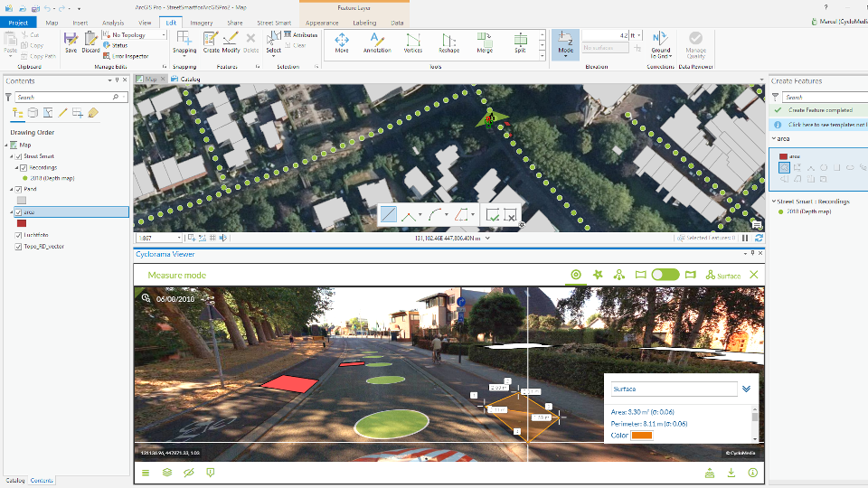
Task: Refresh the map view
Action: [x=759, y=238]
